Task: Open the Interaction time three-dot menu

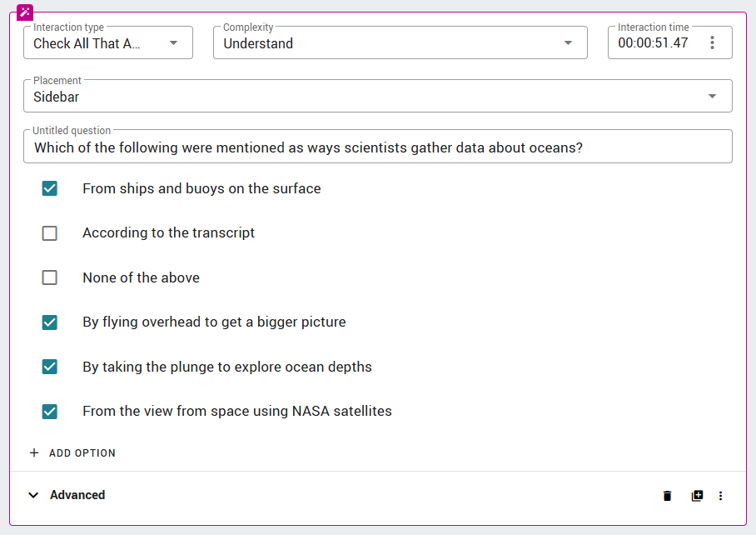Action: pos(712,43)
